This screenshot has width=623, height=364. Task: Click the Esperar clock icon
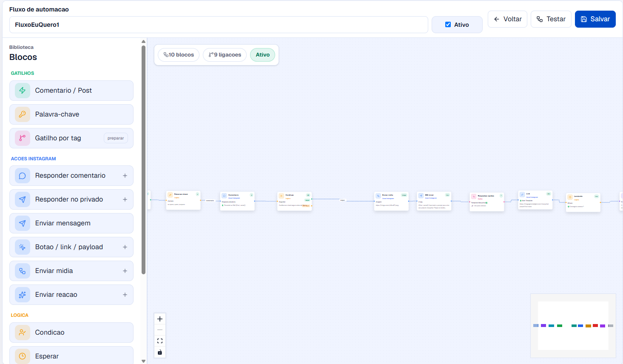click(23, 356)
